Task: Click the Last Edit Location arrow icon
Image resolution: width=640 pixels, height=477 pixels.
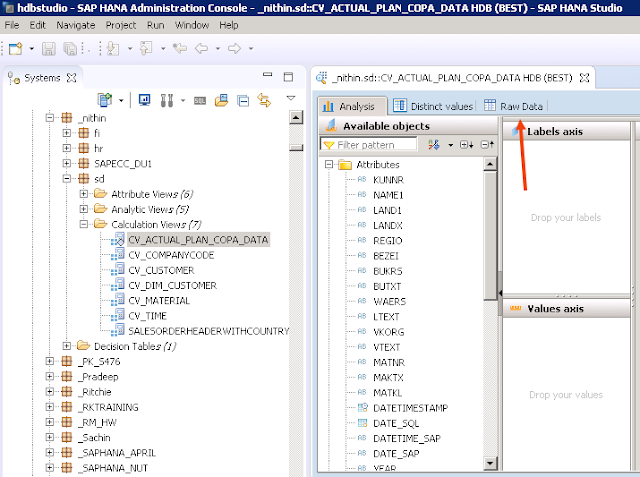Action: 180,49
